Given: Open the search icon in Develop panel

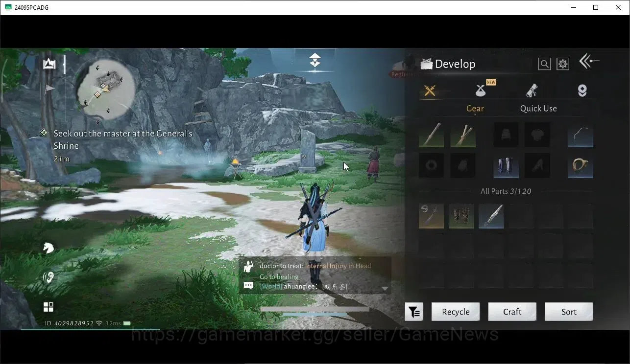Looking at the screenshot, I should (x=544, y=64).
